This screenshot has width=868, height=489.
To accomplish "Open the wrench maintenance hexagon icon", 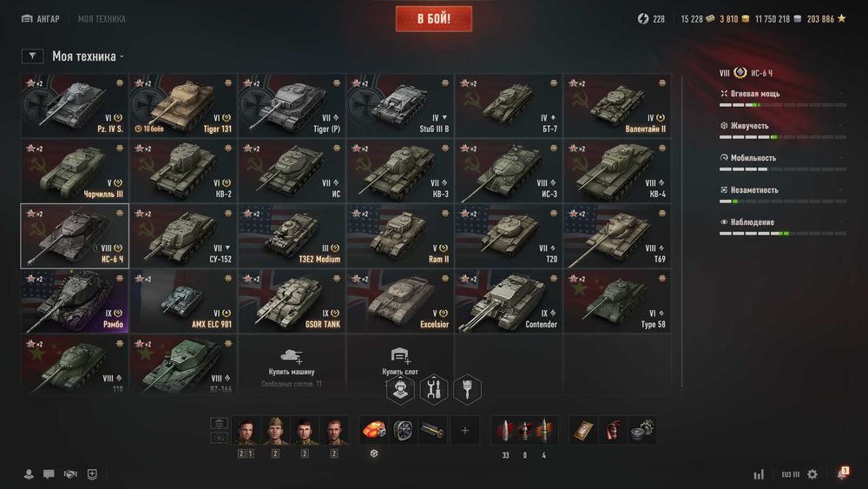I will coord(434,389).
